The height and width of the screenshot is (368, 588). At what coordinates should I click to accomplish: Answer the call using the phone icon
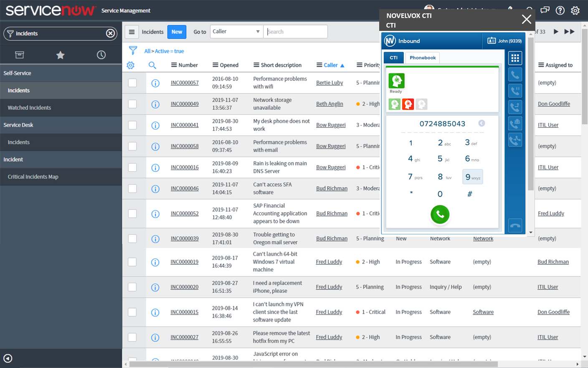(515, 74)
